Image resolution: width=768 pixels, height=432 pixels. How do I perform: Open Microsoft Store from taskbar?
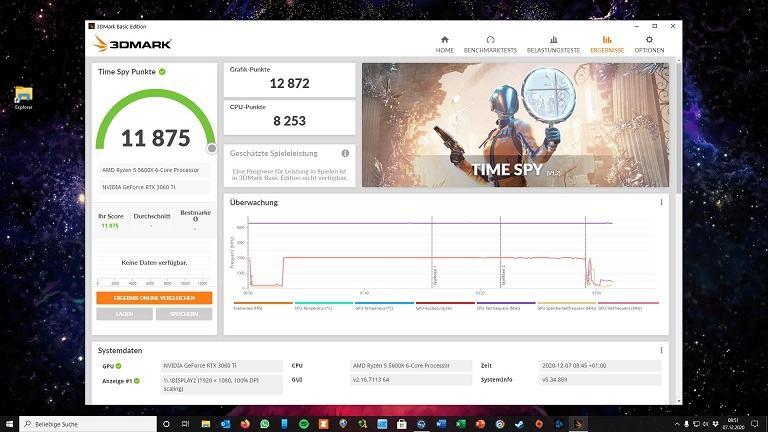402,424
